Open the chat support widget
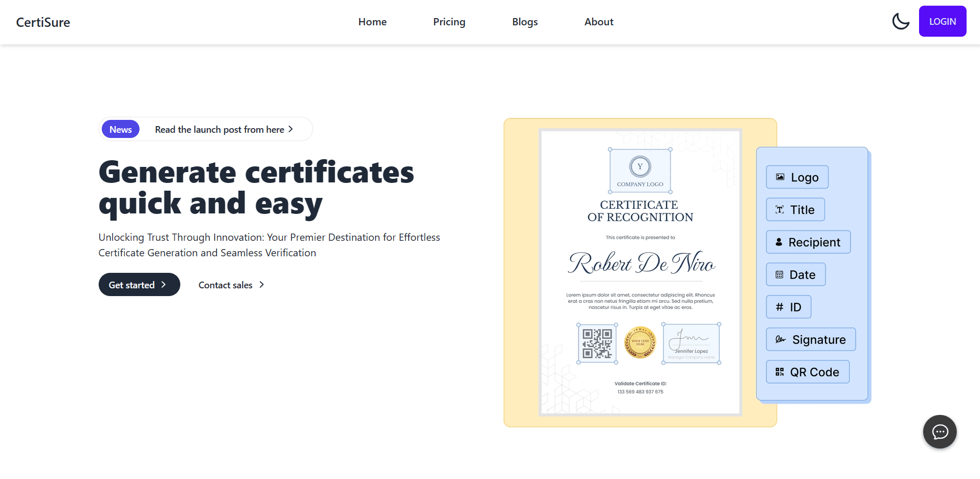The width and height of the screenshot is (980, 479). click(x=939, y=431)
